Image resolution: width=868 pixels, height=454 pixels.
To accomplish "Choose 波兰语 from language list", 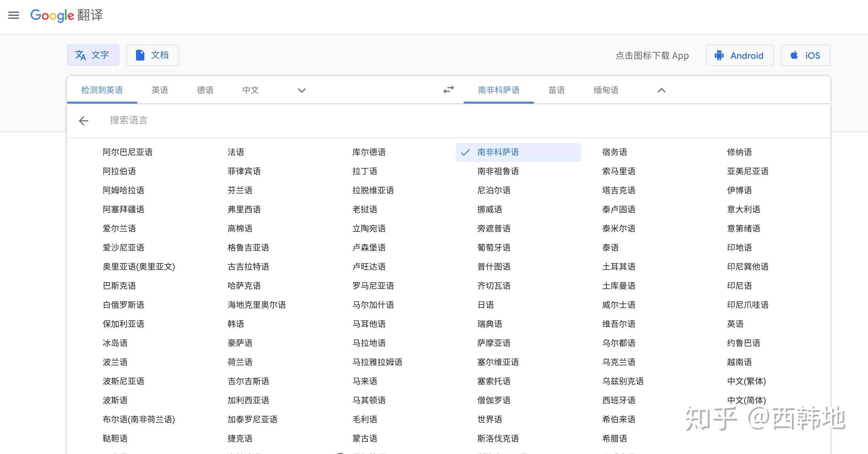I will point(115,362).
